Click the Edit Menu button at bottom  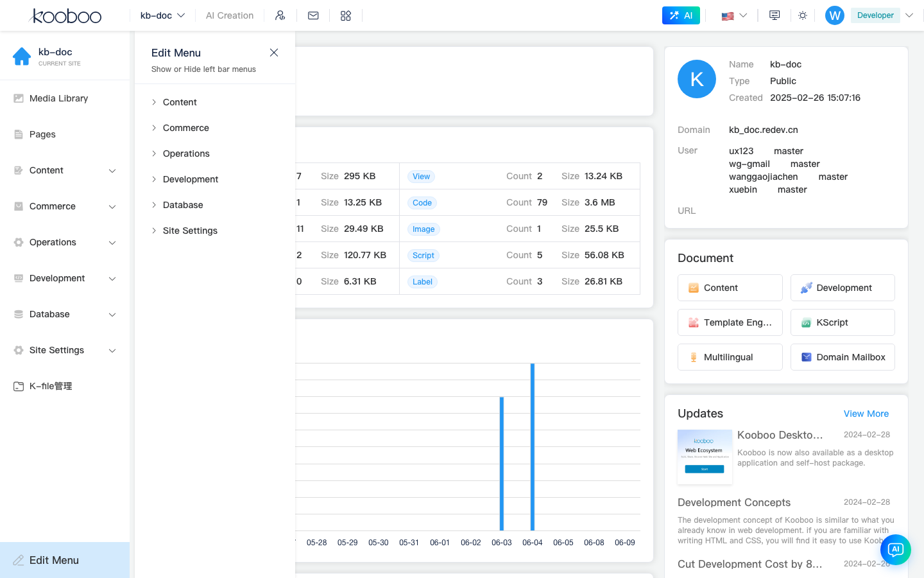[65, 560]
